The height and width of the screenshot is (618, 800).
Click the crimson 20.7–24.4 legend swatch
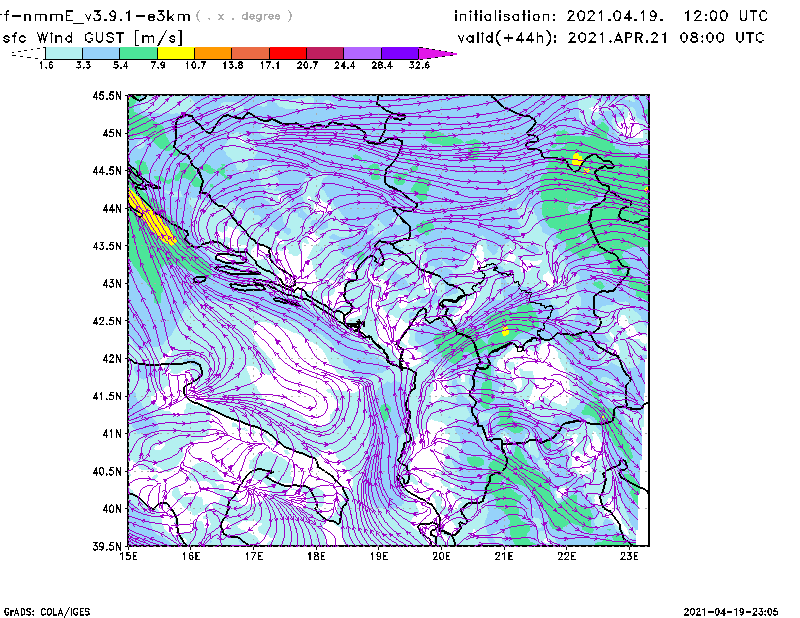click(x=325, y=53)
